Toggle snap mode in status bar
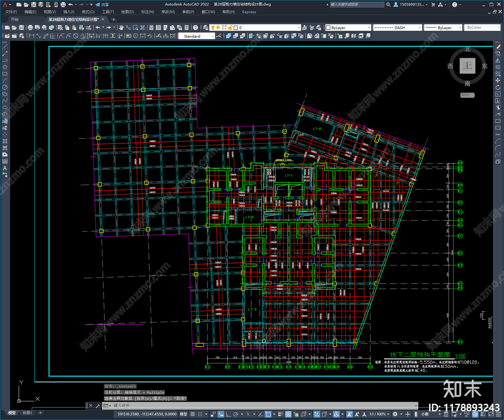 click(200, 414)
